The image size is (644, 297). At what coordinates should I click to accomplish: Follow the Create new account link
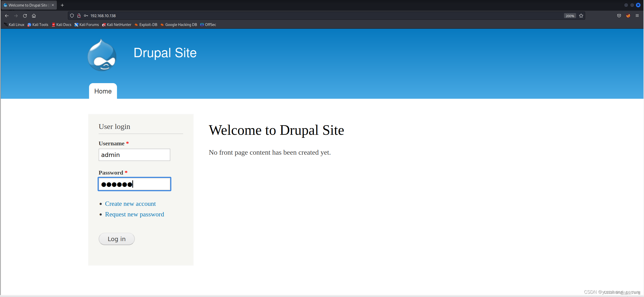(x=130, y=204)
